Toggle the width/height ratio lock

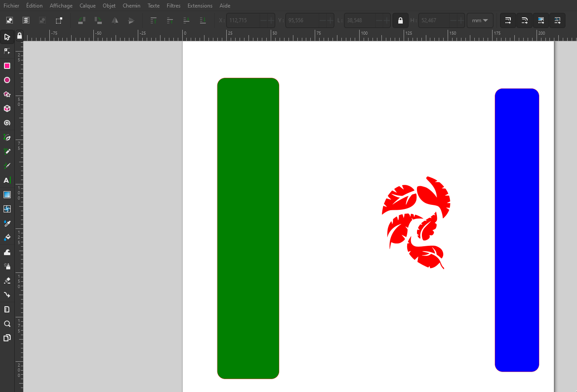pyautogui.click(x=401, y=20)
